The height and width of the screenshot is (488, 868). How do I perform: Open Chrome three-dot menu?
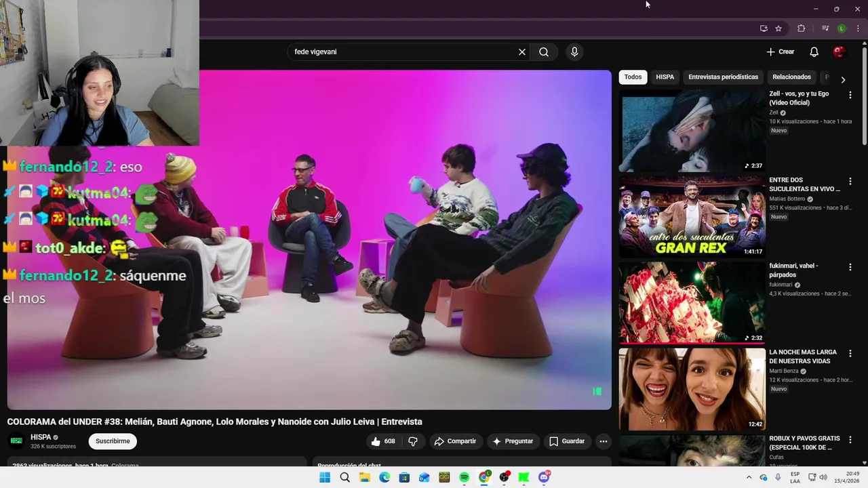[858, 28]
